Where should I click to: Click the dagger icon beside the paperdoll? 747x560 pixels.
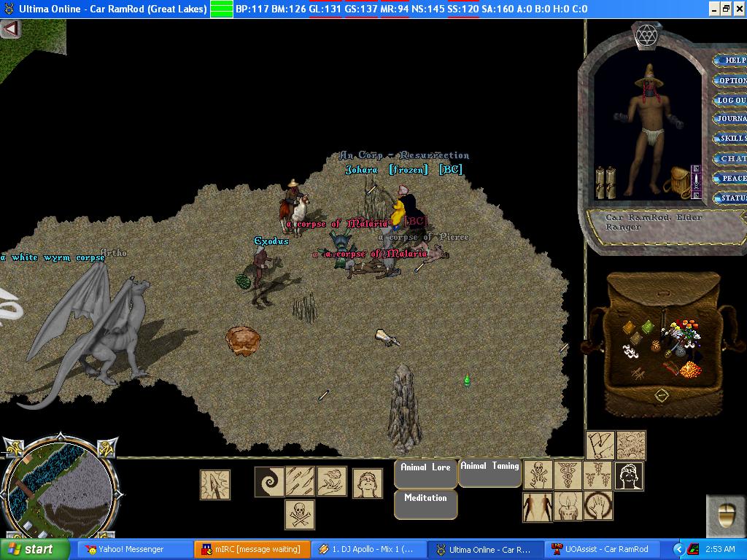(x=696, y=181)
